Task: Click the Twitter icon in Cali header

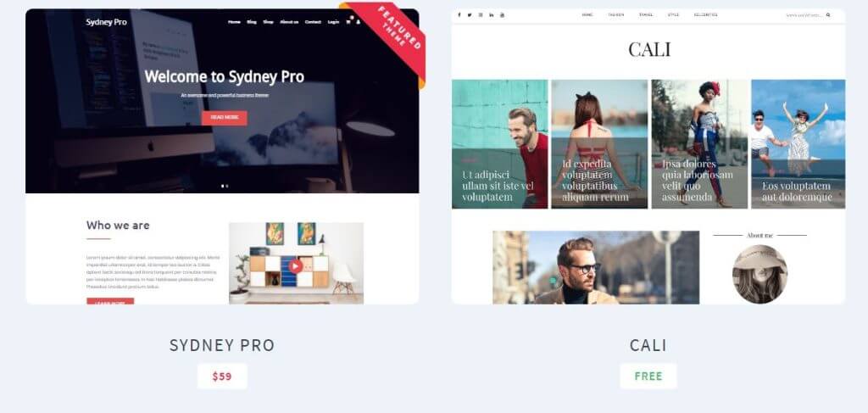Action: coord(470,15)
